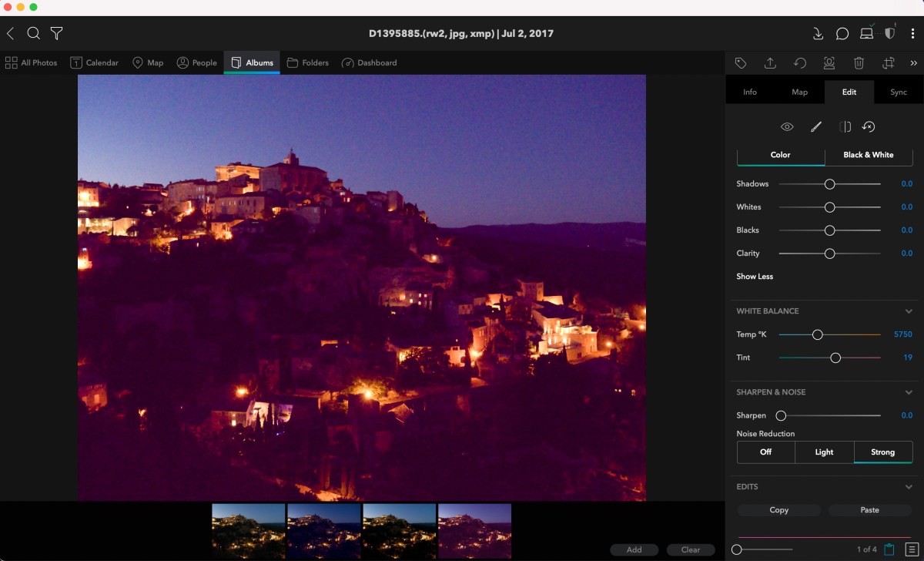
Task: Switch to the Calendar view
Action: (95, 62)
